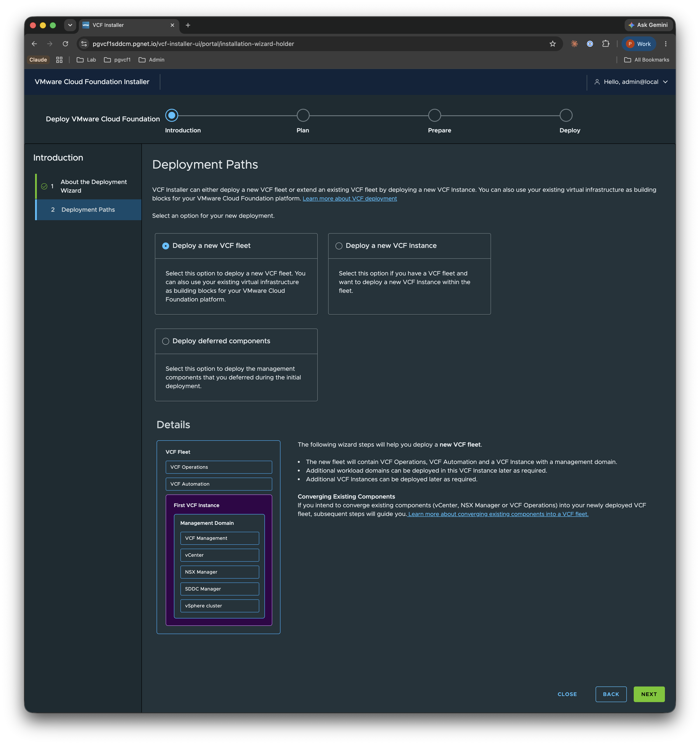Open Chrome three-dot menu
The image size is (700, 745).
pos(666,44)
